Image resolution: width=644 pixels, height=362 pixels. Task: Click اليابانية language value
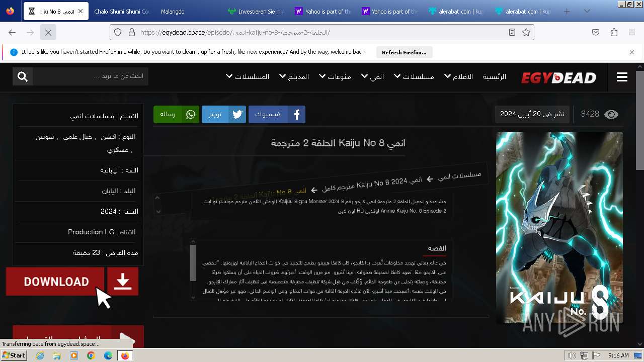[110, 170]
